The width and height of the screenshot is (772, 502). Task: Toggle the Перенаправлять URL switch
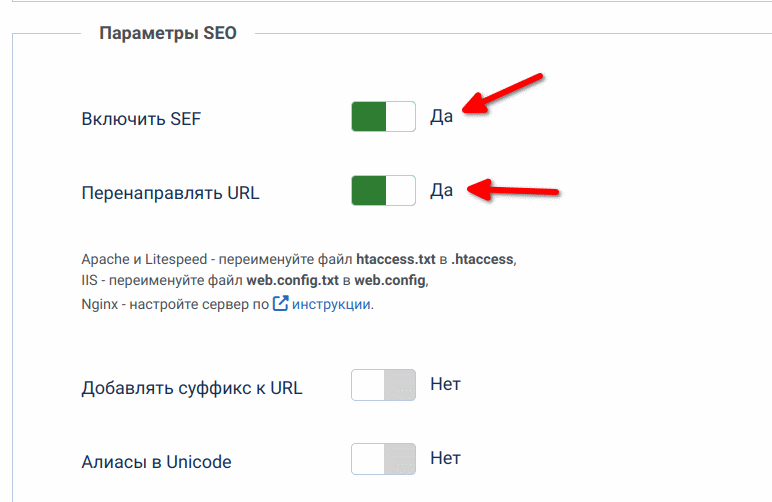384,190
